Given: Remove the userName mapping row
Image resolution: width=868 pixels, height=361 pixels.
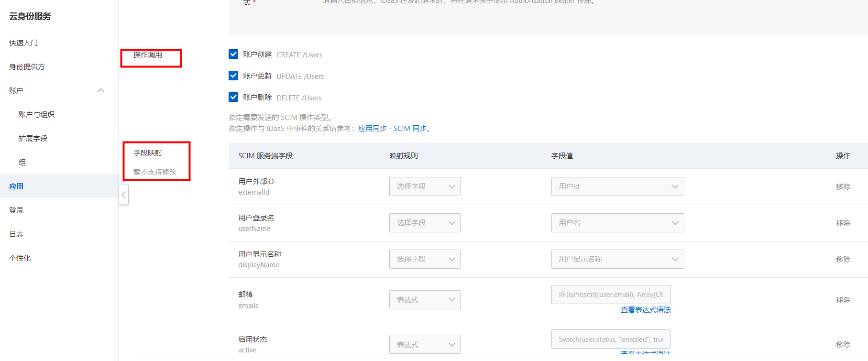Looking at the screenshot, I should click(x=843, y=223).
